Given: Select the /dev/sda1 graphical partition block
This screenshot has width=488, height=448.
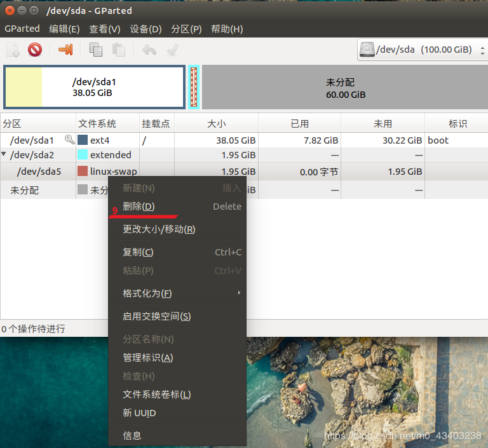Looking at the screenshot, I should tap(94, 87).
